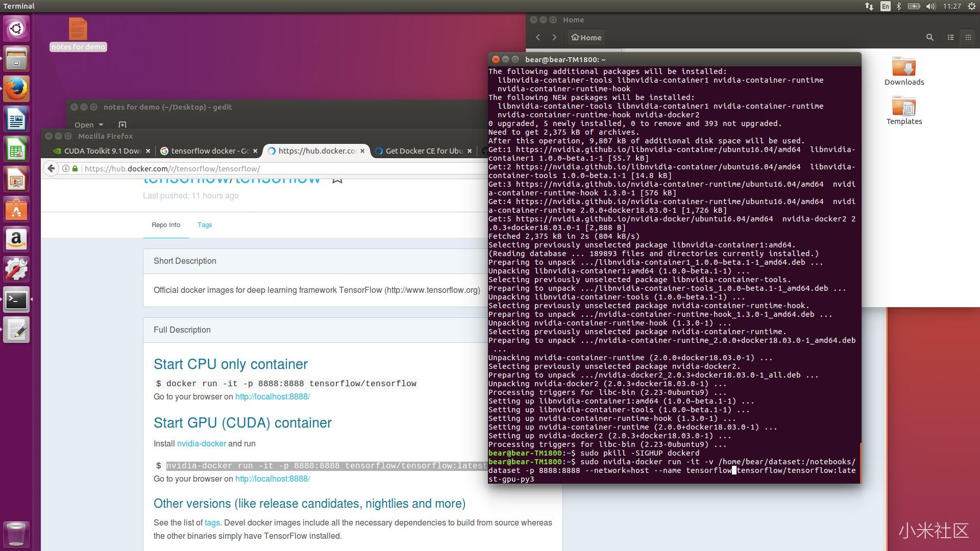Viewport: 980px width, 551px height.
Task: Launch Firefox from the dock
Action: coord(16,89)
